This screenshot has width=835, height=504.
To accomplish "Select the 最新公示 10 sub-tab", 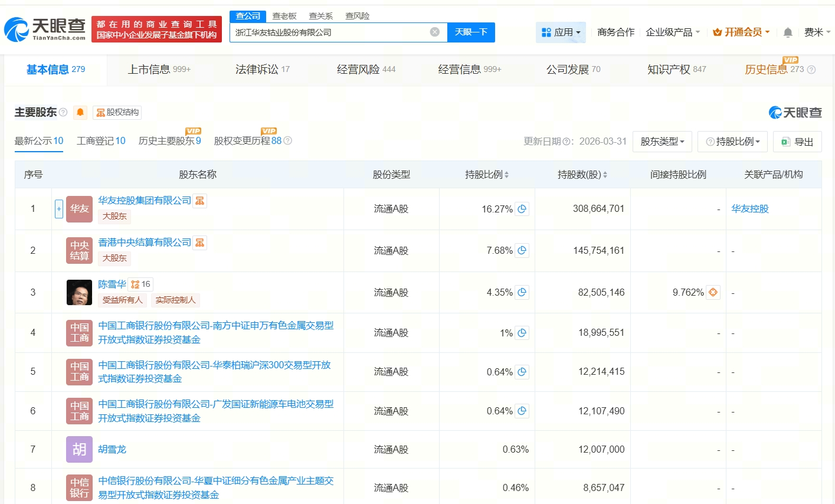I will [x=39, y=141].
